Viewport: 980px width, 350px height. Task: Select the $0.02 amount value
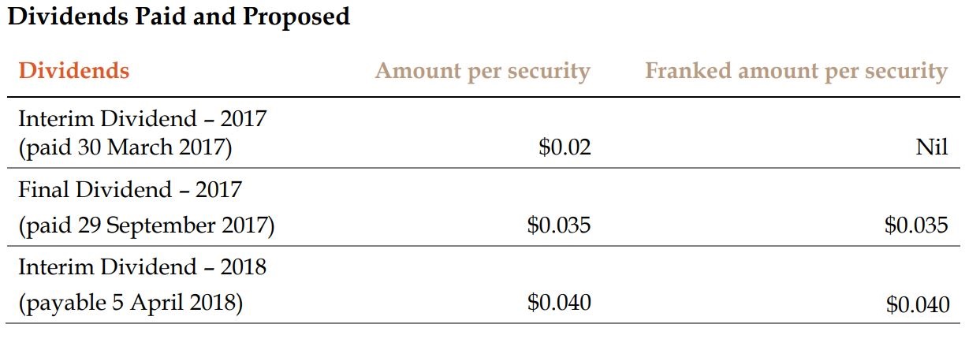(x=565, y=148)
